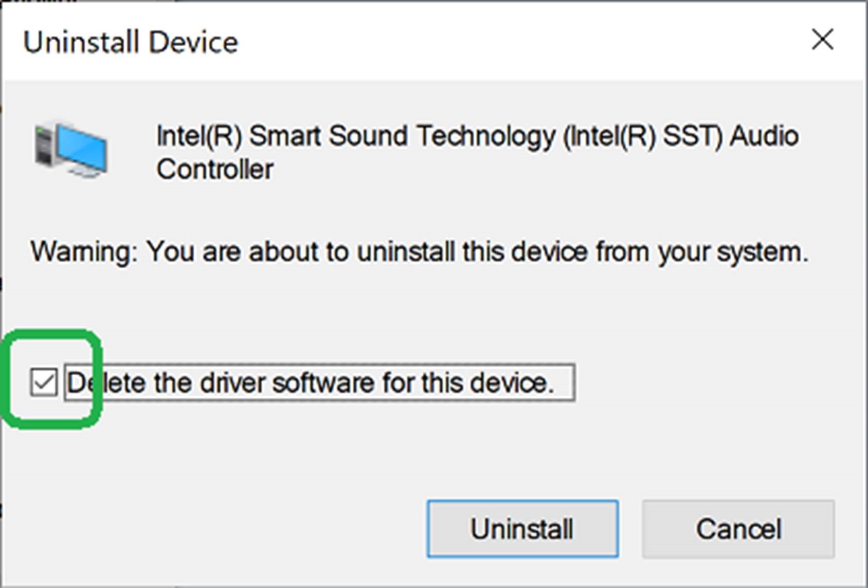This screenshot has height=588, width=868.
Task: Toggle the Delete the driver software checkbox
Action: click(x=43, y=382)
